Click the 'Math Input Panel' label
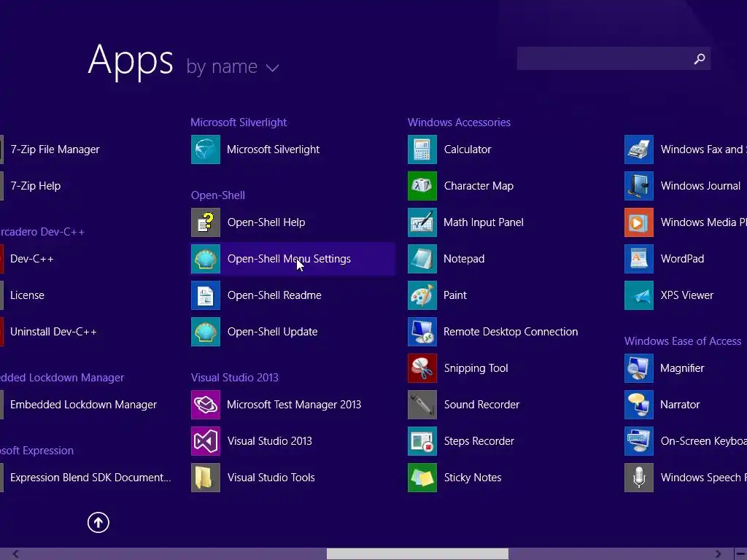The width and height of the screenshot is (747, 560). (x=484, y=222)
